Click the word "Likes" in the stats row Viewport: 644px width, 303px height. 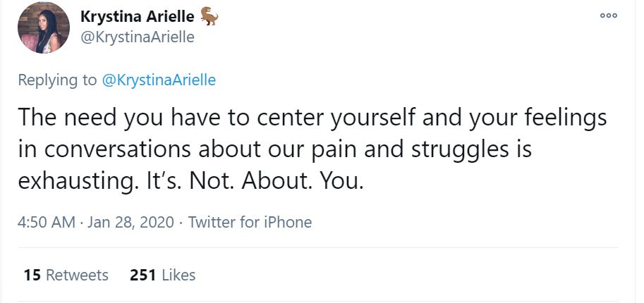click(x=178, y=275)
